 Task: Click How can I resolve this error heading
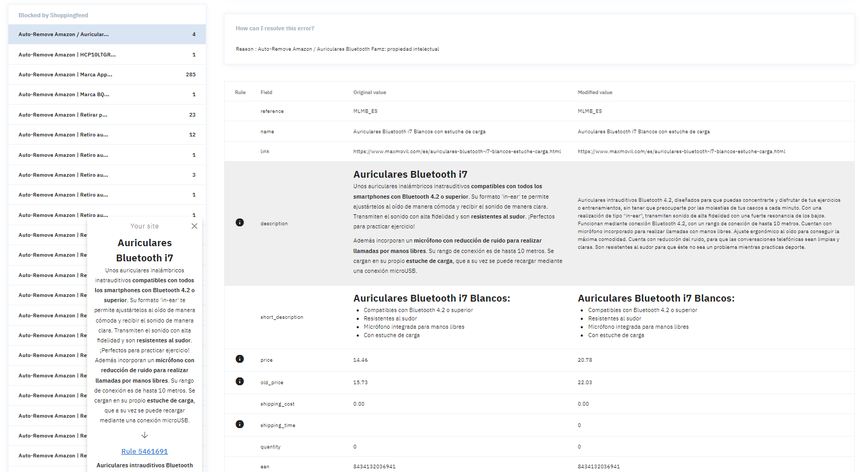(275, 28)
